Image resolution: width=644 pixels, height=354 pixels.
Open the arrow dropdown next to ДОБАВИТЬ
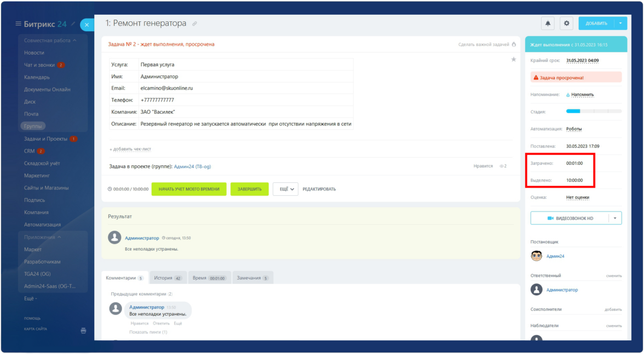tap(620, 23)
